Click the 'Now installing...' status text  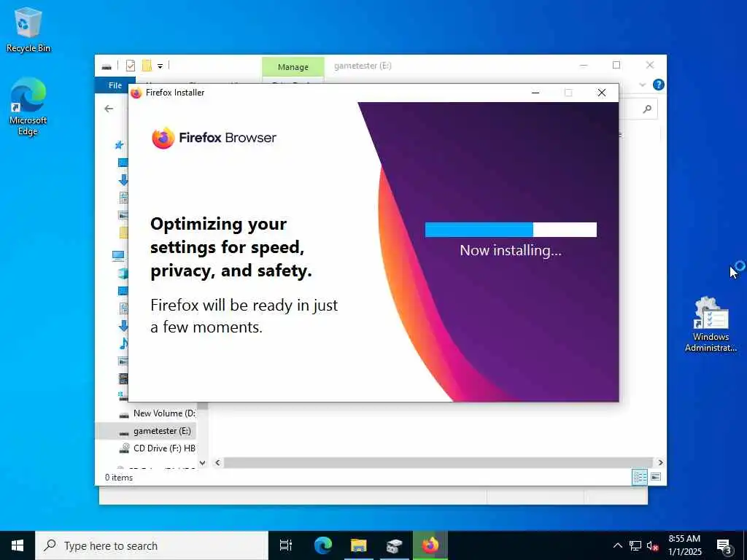click(510, 251)
